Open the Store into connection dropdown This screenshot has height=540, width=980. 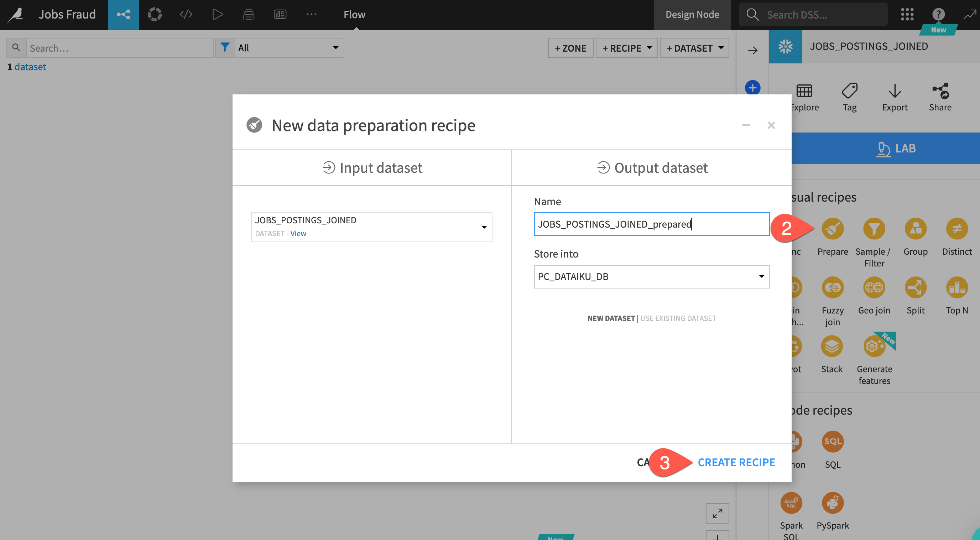651,277
